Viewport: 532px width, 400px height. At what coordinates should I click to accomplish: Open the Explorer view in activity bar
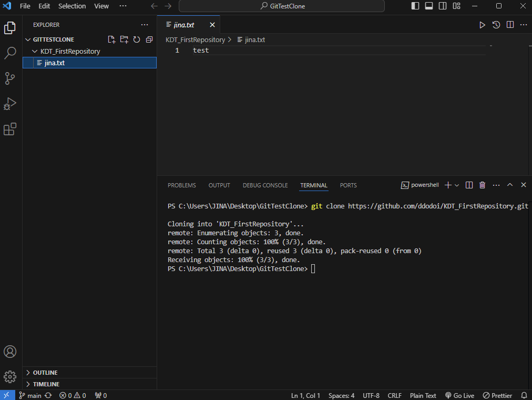point(10,27)
